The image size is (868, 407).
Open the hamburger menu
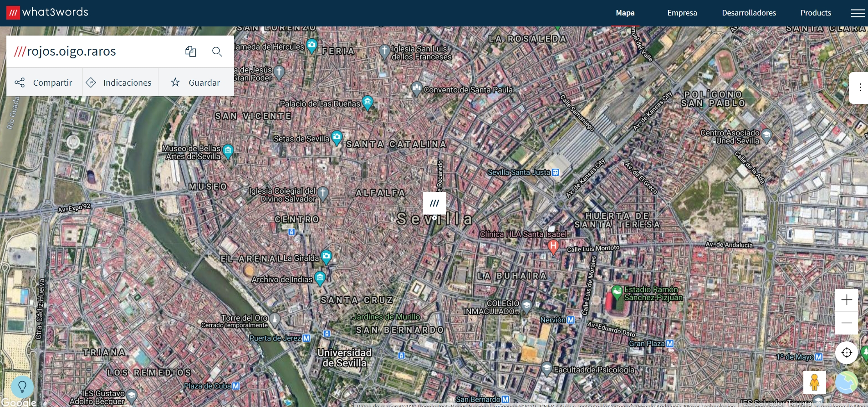[x=858, y=13]
